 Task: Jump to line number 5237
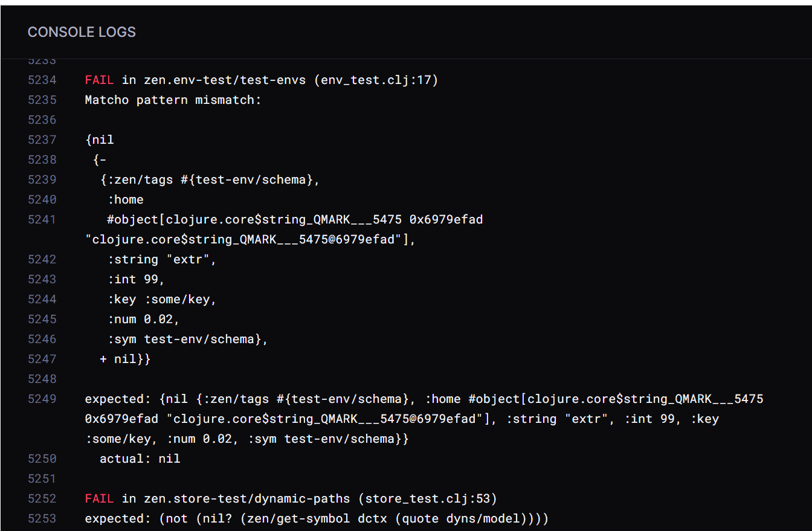(42, 140)
